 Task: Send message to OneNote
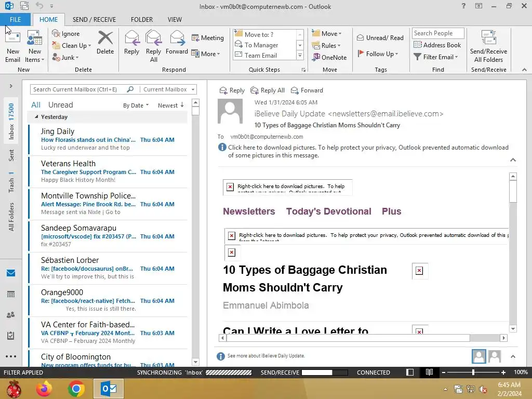click(x=329, y=57)
